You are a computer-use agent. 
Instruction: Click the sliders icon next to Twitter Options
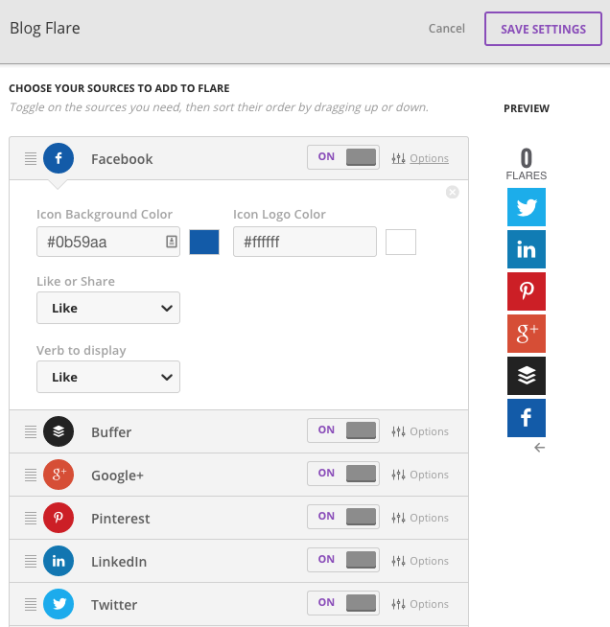(398, 604)
